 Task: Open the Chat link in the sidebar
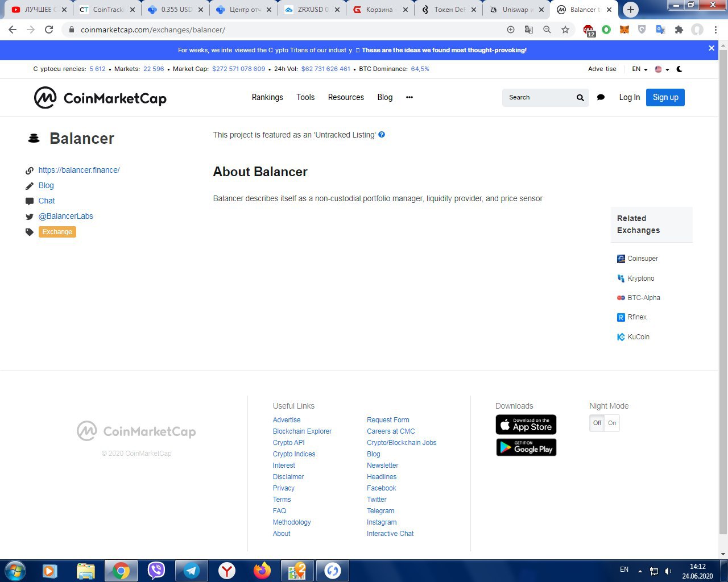coord(47,201)
